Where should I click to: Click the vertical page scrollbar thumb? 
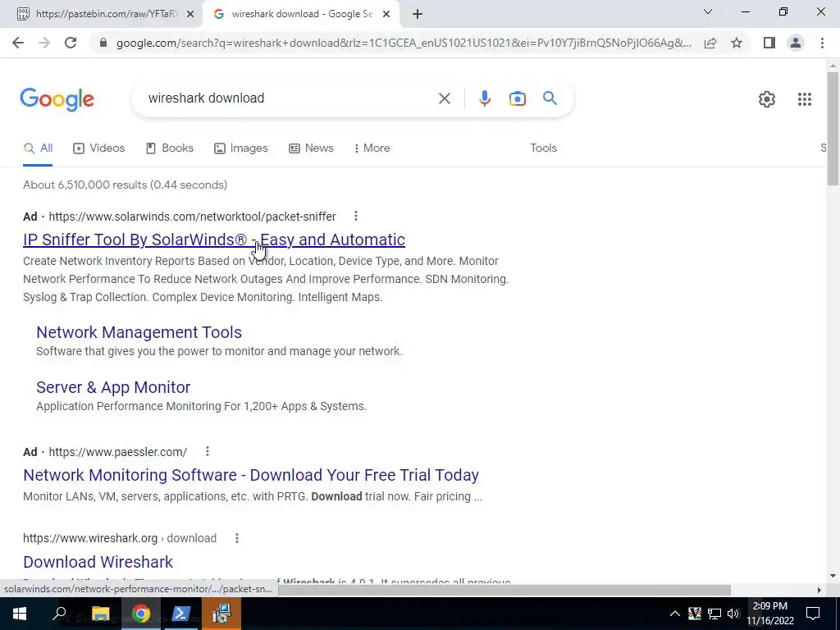[833, 129]
